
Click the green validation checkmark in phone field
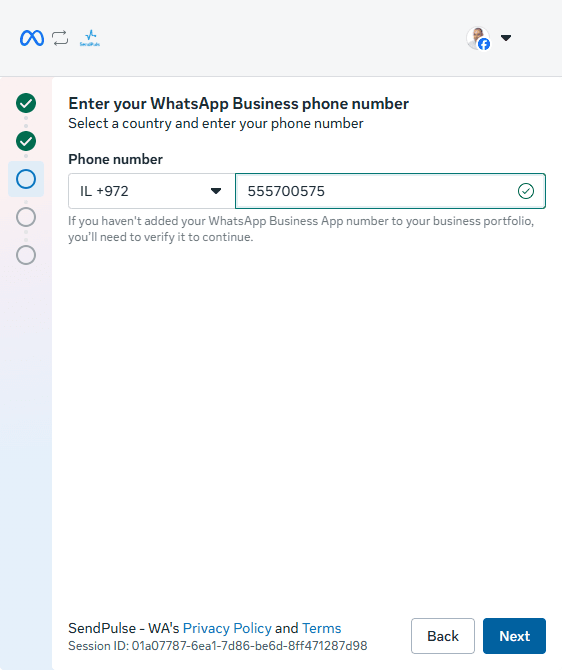(x=526, y=191)
